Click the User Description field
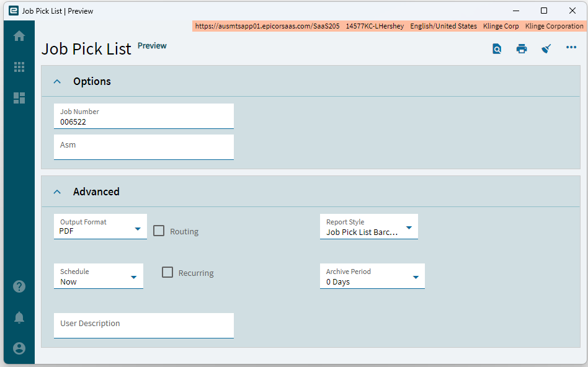Image resolution: width=588 pixels, height=367 pixels. (x=144, y=325)
